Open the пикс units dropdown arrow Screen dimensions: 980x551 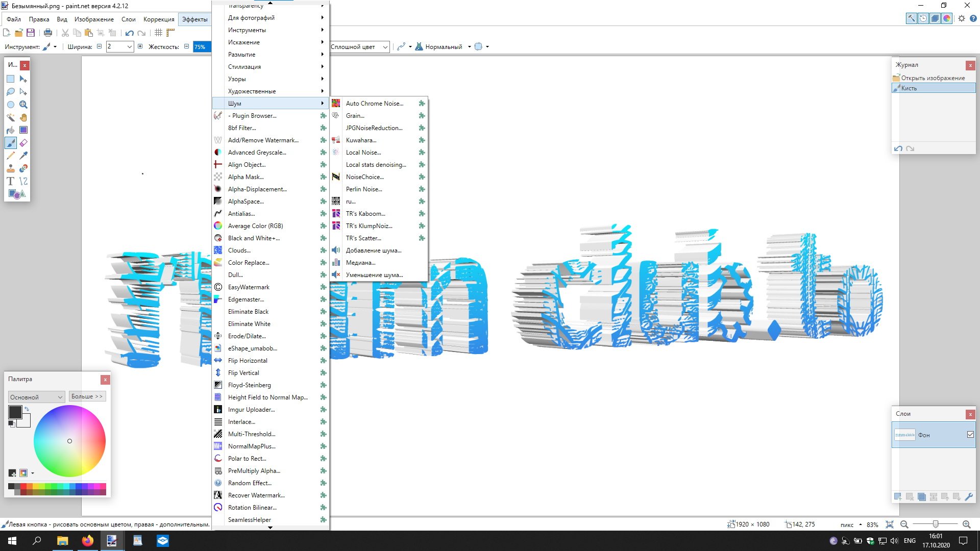pos(861,524)
